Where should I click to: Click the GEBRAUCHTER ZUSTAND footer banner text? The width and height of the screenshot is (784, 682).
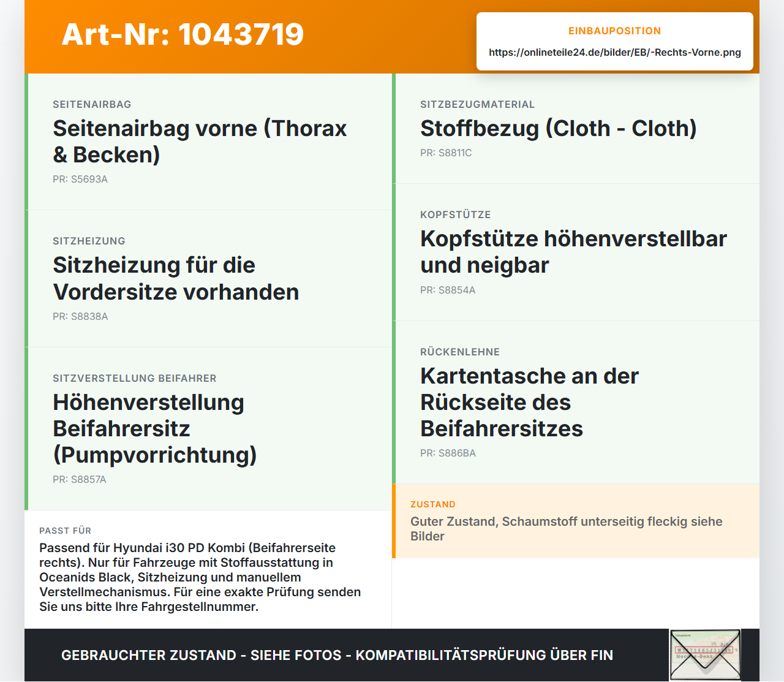coord(337,655)
